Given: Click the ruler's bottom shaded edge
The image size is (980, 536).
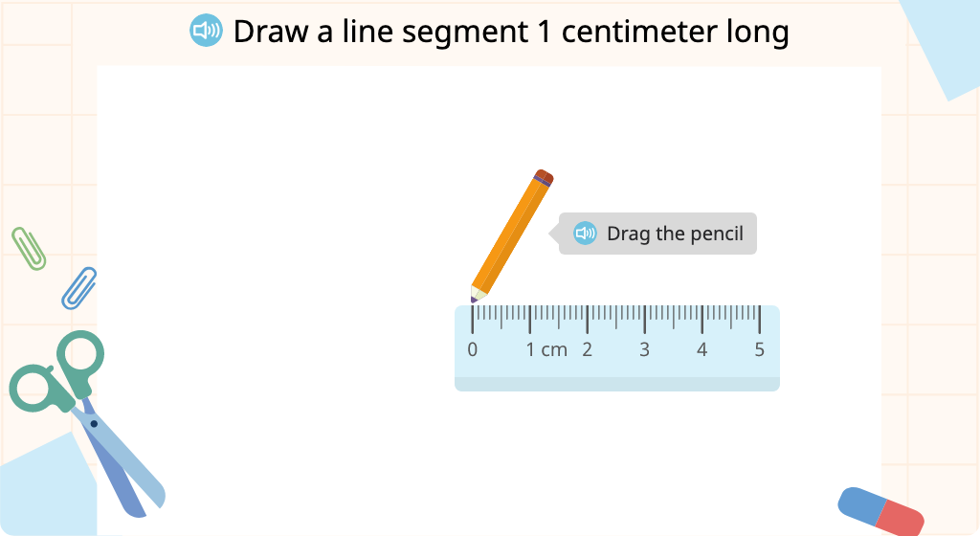Looking at the screenshot, I should (x=617, y=384).
